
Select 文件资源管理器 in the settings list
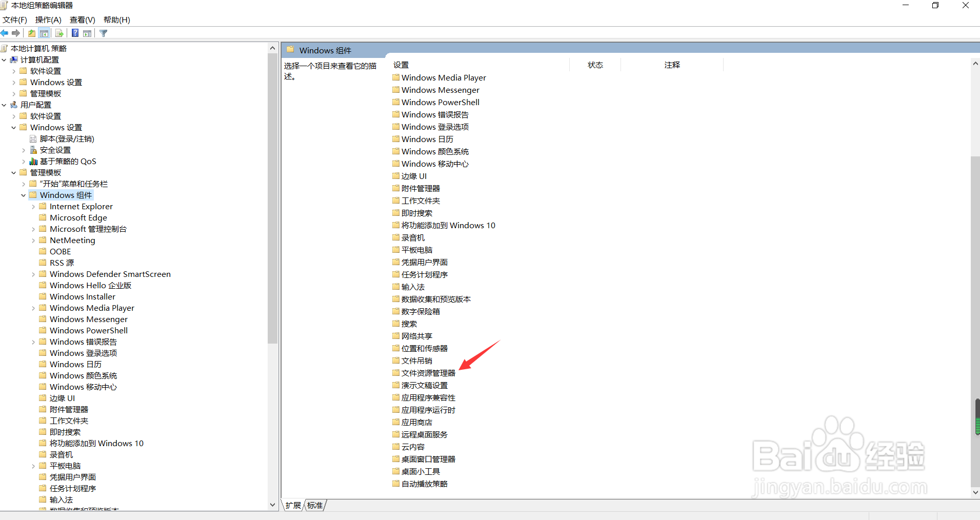point(428,373)
